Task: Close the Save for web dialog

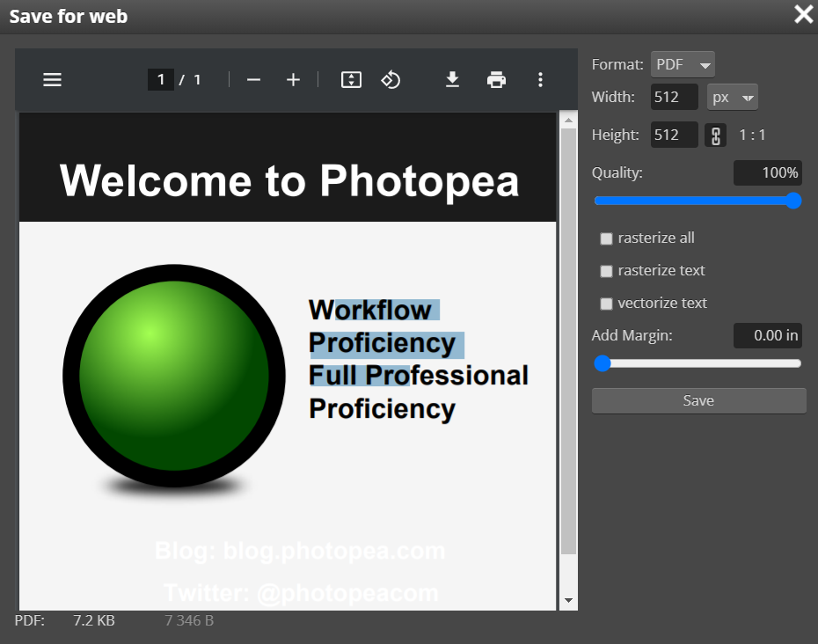Action: coord(803,14)
